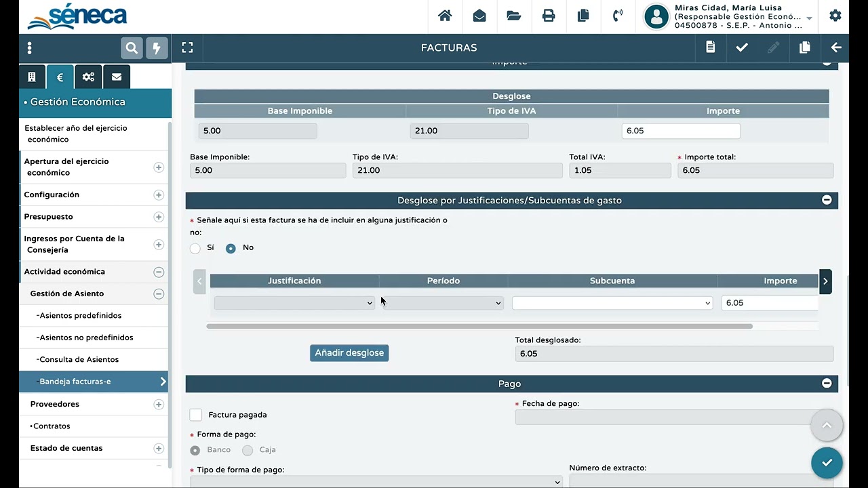
Task: Open the documents copy icon in top bar
Action: [x=583, y=16]
